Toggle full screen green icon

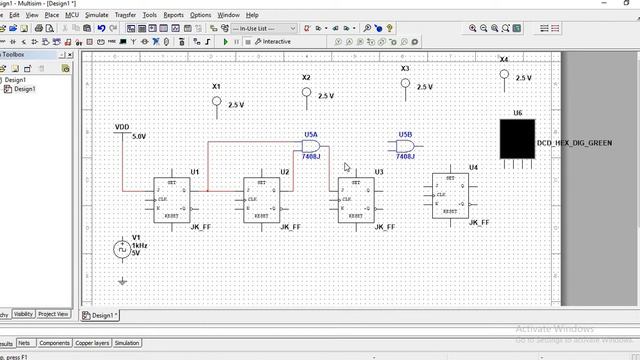click(x=517, y=28)
